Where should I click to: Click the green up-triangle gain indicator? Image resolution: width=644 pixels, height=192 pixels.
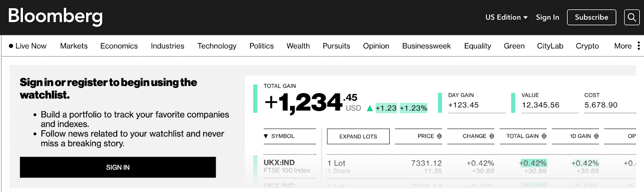(370, 108)
